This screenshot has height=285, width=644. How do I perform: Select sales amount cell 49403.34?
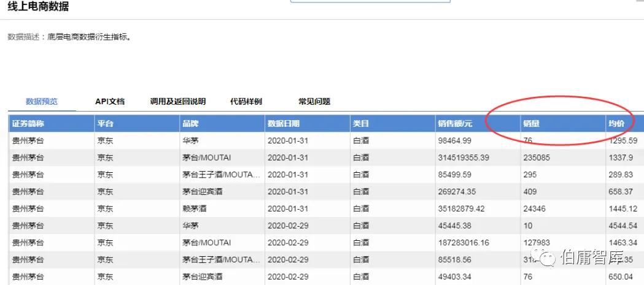455,276
